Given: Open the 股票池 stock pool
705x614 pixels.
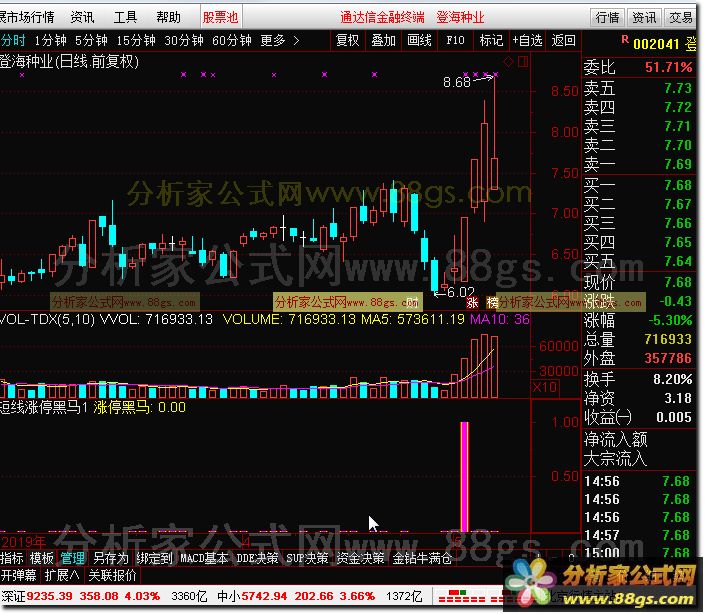Looking at the screenshot, I should 220,18.
